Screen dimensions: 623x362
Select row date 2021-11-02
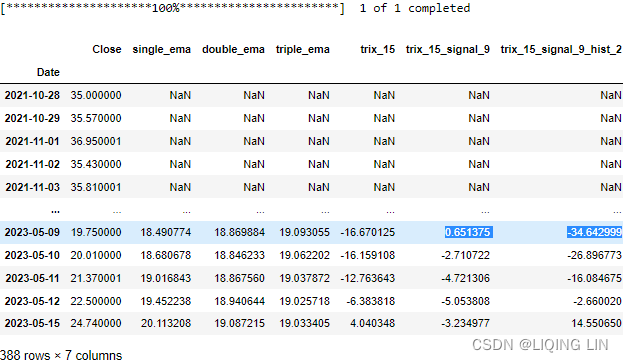(x=32, y=165)
